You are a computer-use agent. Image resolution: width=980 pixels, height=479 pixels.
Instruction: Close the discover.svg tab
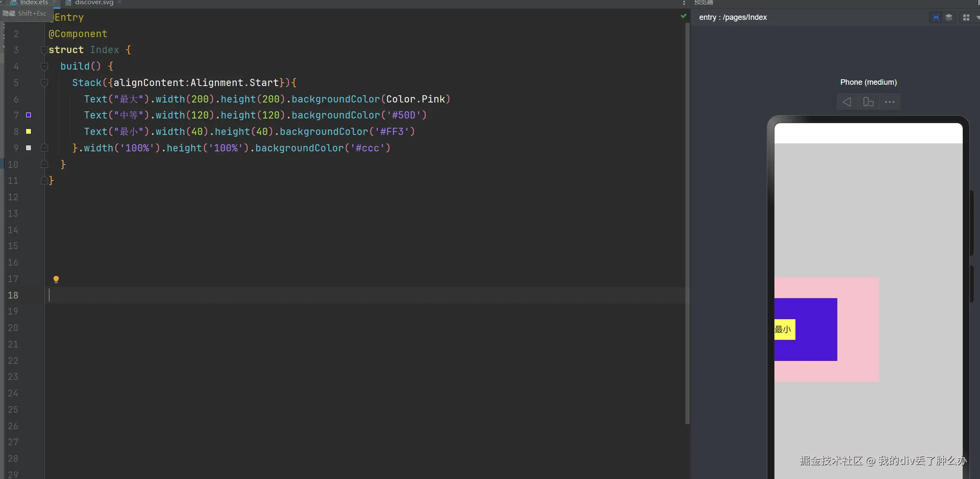(120, 3)
